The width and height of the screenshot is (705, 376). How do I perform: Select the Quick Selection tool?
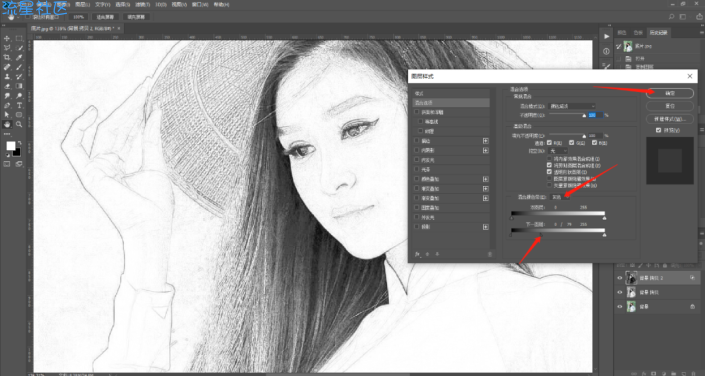click(x=19, y=48)
